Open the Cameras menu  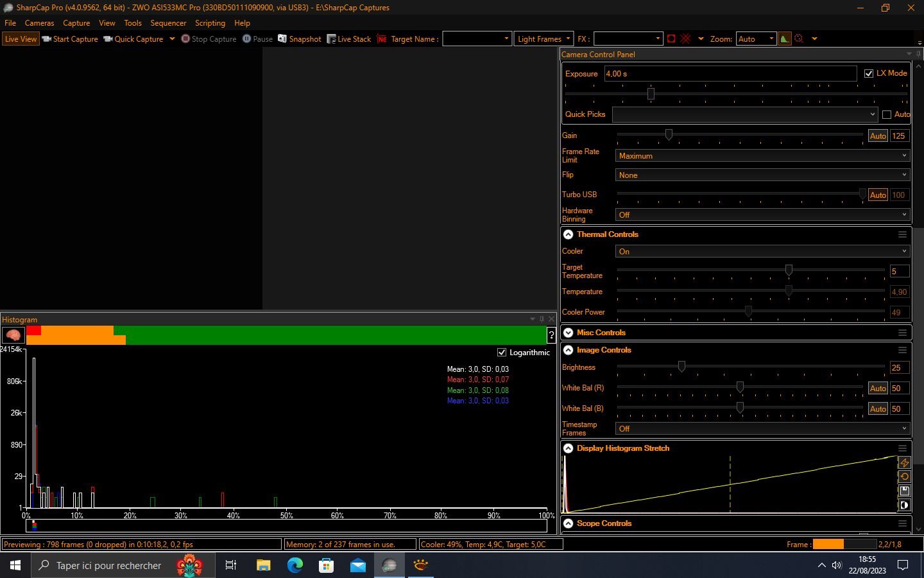click(x=39, y=23)
